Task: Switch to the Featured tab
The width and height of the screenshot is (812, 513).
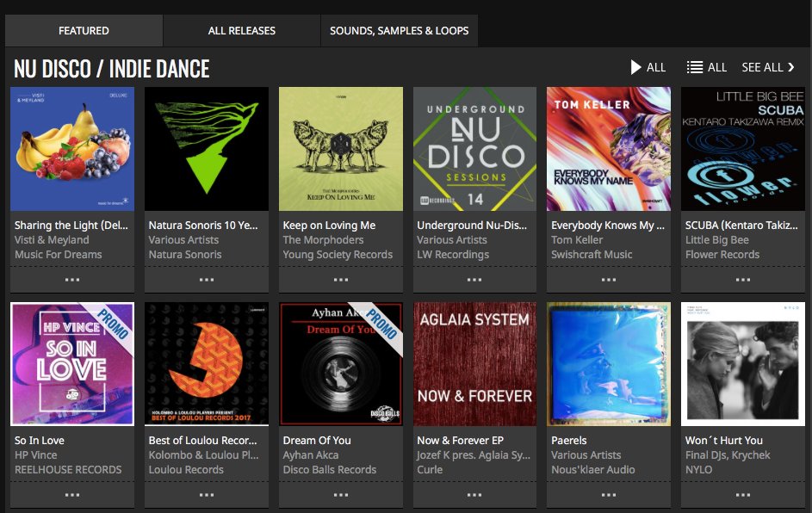Action: coord(84,30)
